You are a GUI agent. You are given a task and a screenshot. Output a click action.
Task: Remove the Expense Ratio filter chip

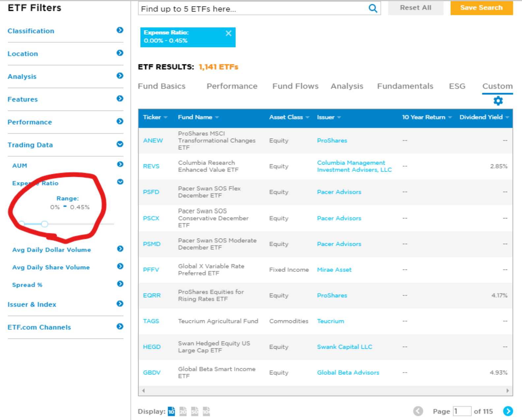click(x=229, y=33)
